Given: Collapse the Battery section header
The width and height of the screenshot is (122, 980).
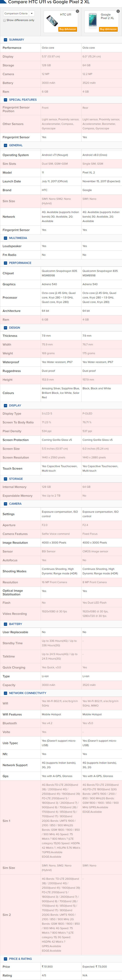Looking at the screenshot, I should pos(61,624).
